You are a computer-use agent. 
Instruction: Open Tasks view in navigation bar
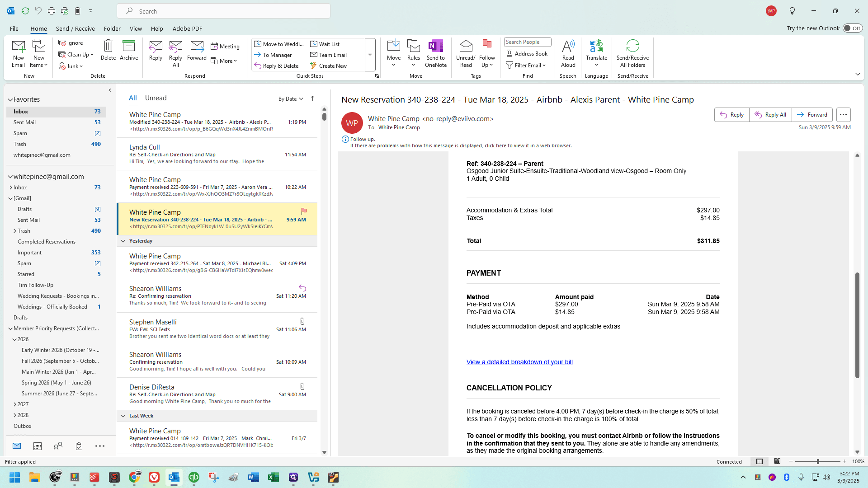pos(79,446)
